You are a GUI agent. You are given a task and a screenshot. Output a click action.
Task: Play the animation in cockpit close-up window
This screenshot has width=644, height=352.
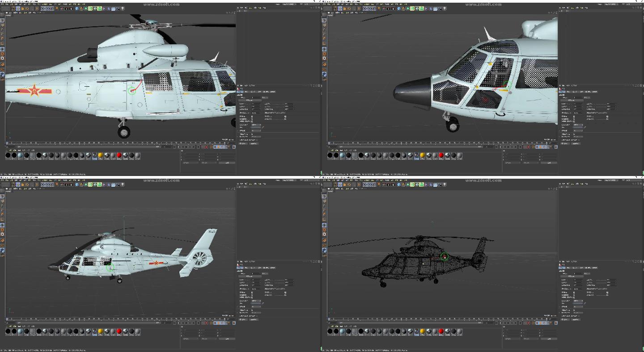coord(508,147)
